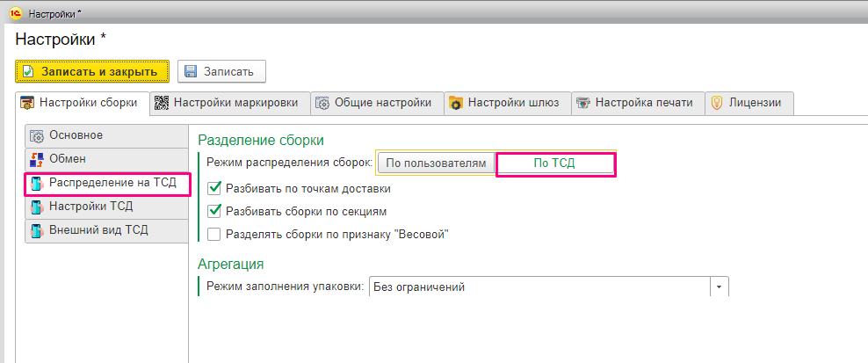This screenshot has height=363, width=868.
Task: Click the 1C logo in the title bar
Action: point(16,14)
